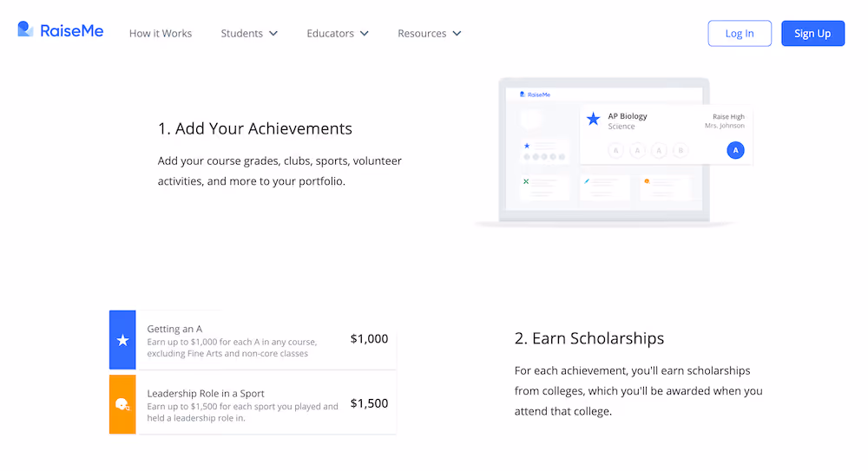The width and height of the screenshot is (868, 471).
Task: Click the first grey A grade circle
Action: point(615,150)
